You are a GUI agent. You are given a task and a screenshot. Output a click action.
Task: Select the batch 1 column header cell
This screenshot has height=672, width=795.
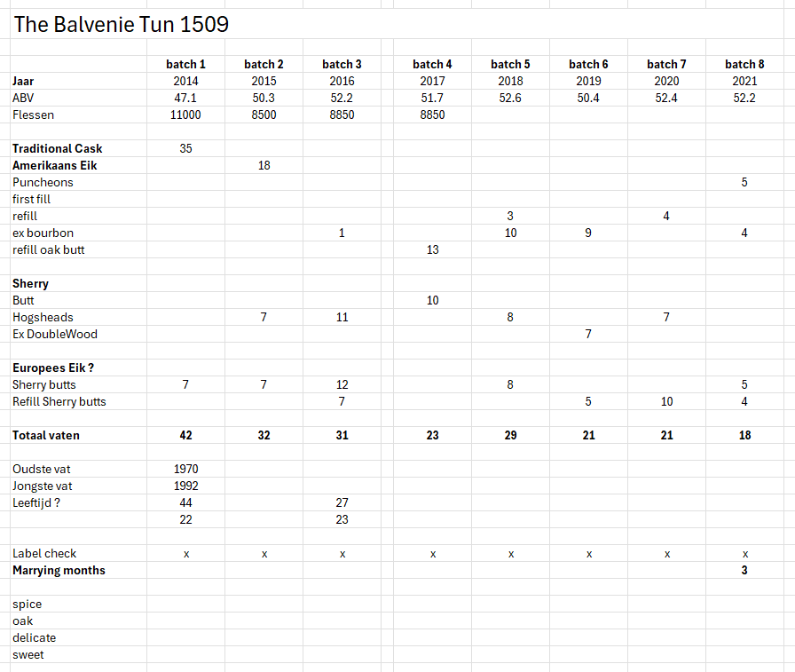coord(185,64)
